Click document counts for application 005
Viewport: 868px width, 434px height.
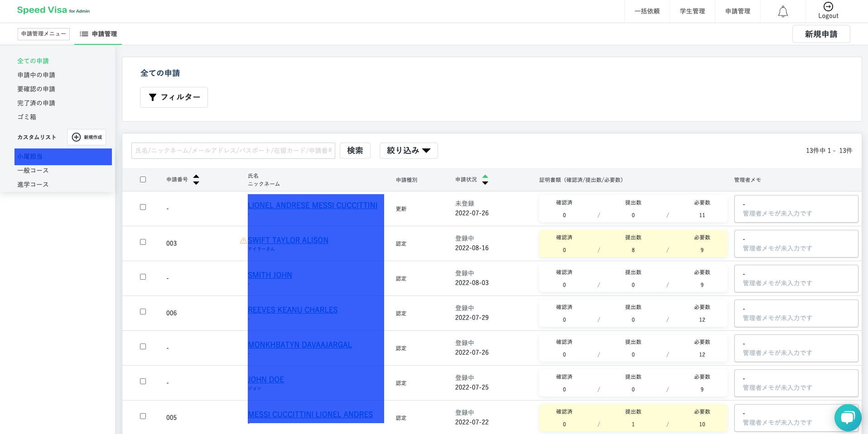(633, 418)
